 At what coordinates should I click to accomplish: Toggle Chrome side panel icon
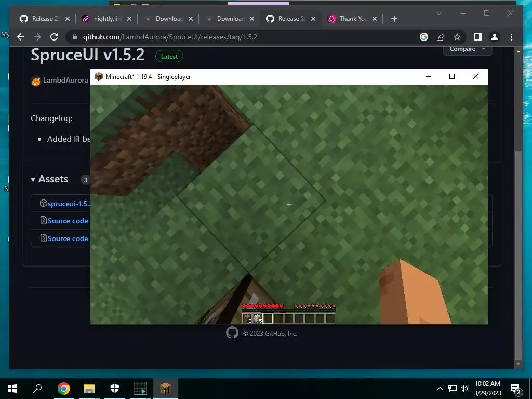[x=478, y=37]
